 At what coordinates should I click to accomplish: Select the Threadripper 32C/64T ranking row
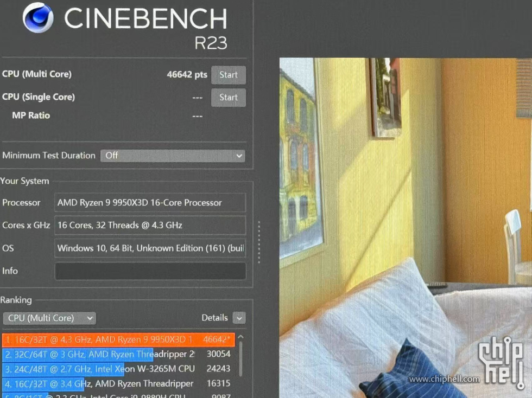click(118, 354)
